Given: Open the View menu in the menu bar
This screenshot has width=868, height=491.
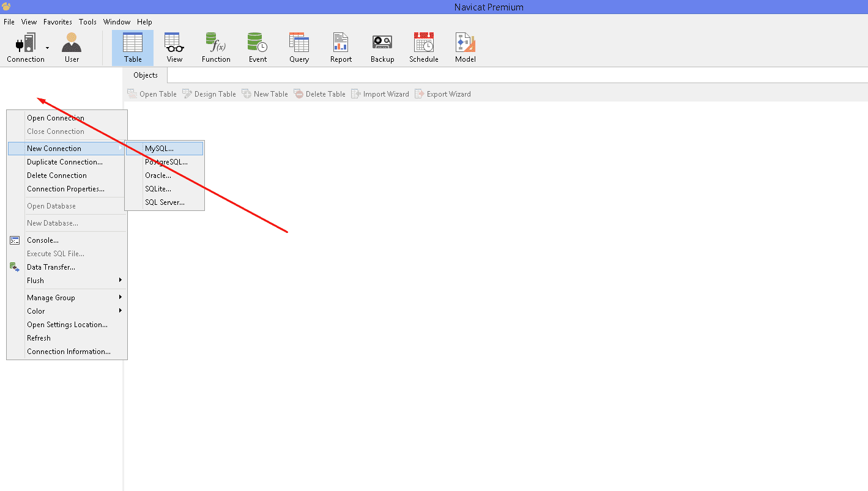Looking at the screenshot, I should point(29,22).
